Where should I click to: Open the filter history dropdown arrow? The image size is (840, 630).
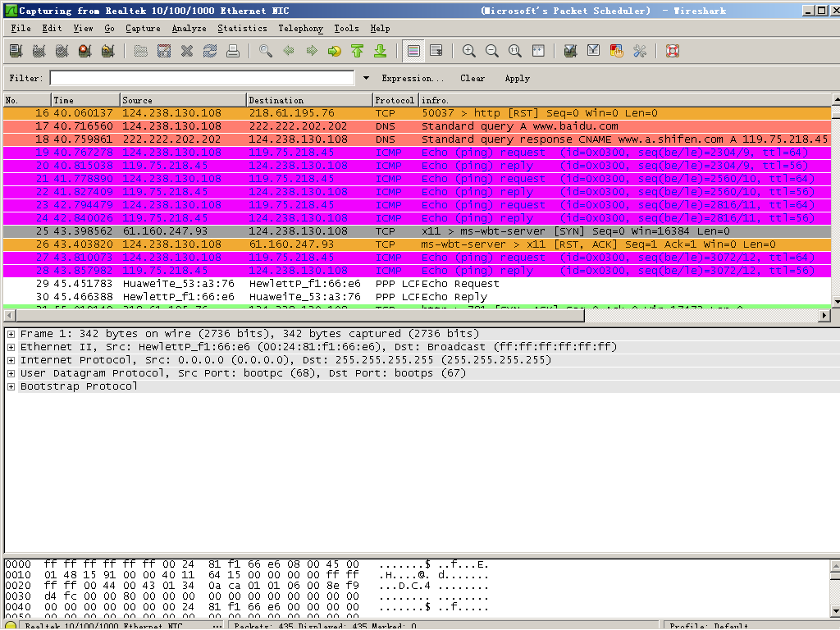pyautogui.click(x=366, y=78)
